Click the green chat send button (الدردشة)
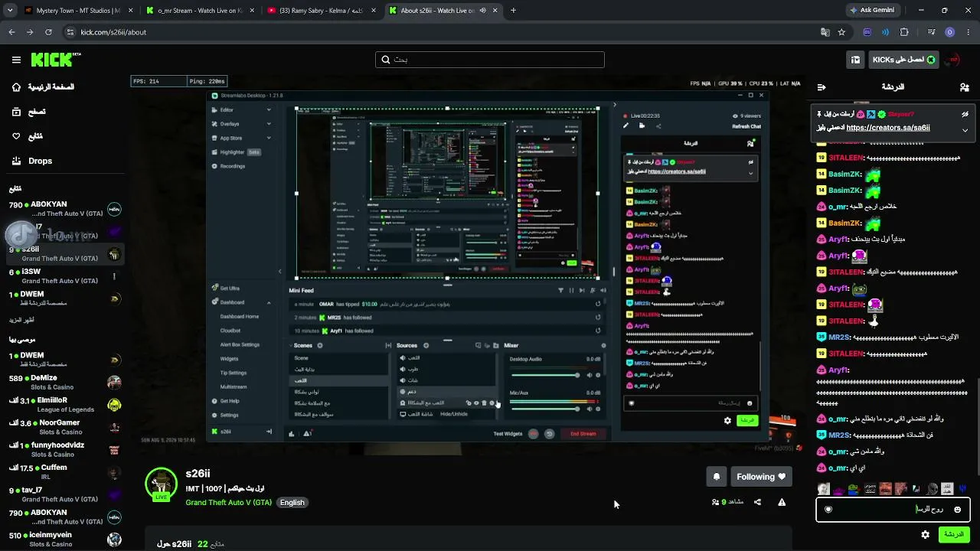 [x=954, y=534]
